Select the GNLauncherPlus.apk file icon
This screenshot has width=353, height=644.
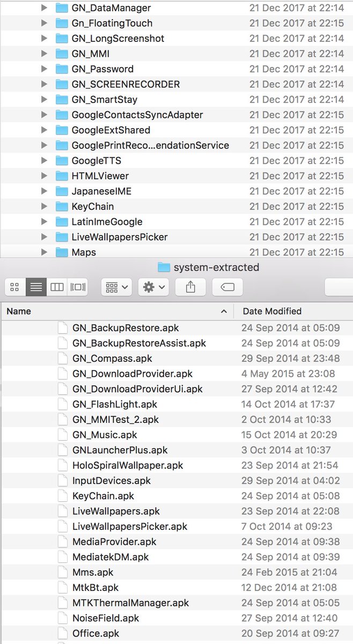[63, 450]
